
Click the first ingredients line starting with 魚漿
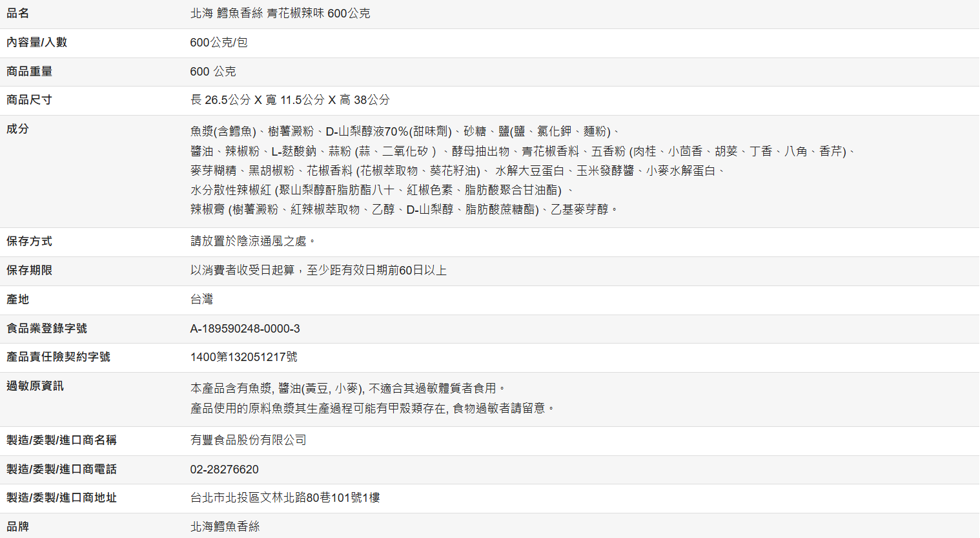pyautogui.click(x=405, y=132)
